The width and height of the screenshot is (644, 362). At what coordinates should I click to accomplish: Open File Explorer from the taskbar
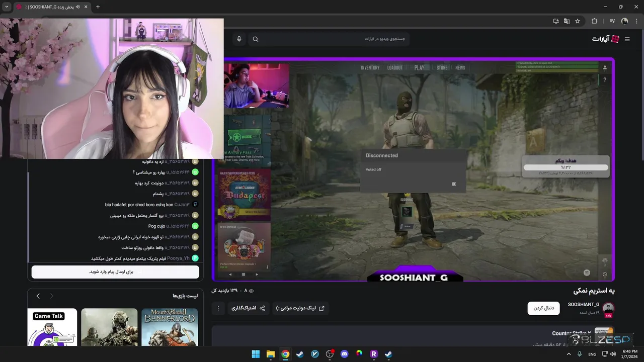(x=270, y=354)
